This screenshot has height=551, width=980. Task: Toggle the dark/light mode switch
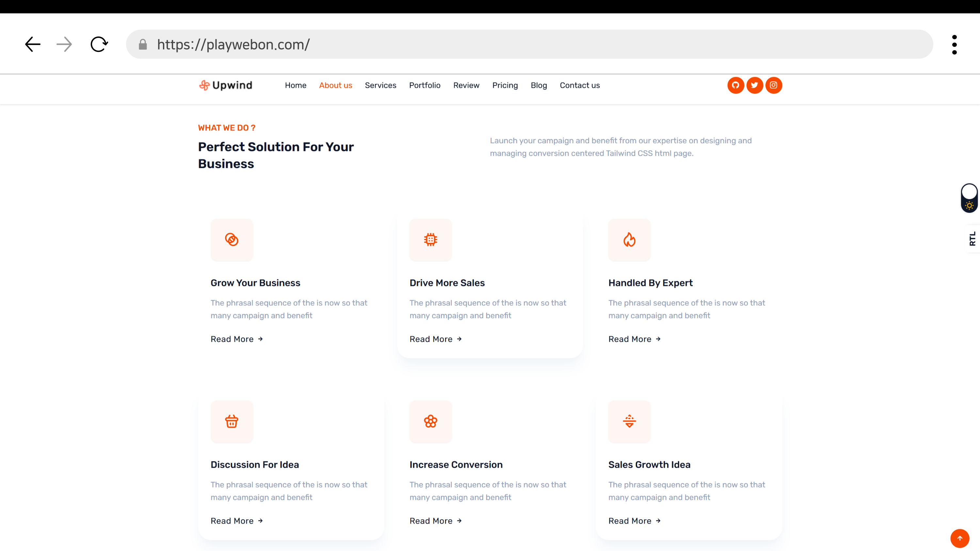tap(969, 198)
